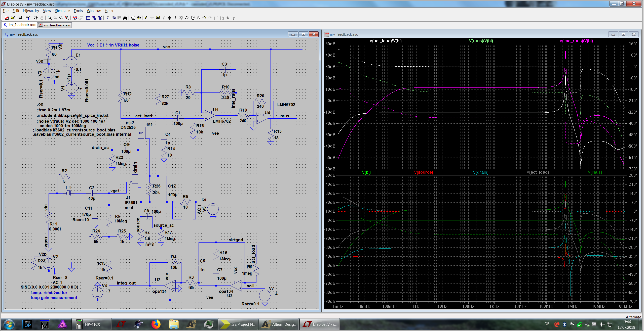The width and height of the screenshot is (644, 331).
Task: Open the Component gate icon
Action: [187, 18]
